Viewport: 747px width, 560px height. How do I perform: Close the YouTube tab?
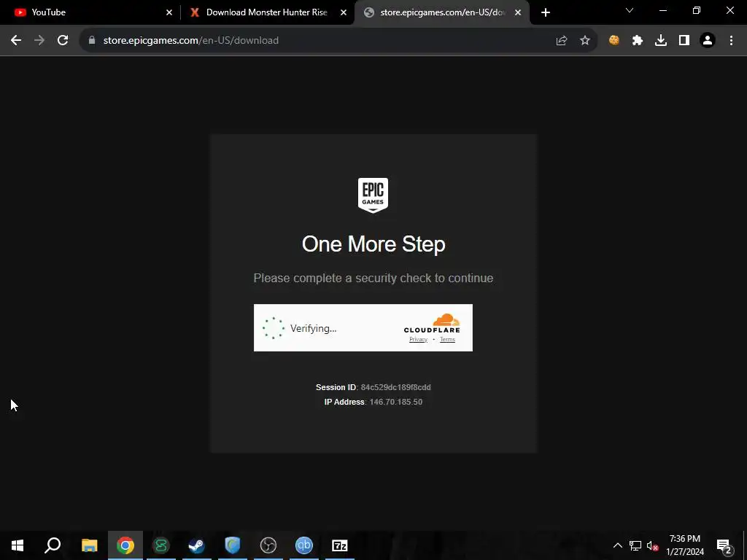click(169, 12)
